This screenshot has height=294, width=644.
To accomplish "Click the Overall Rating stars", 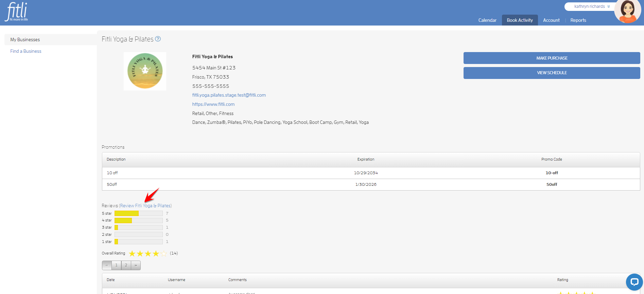I will pos(148,254).
